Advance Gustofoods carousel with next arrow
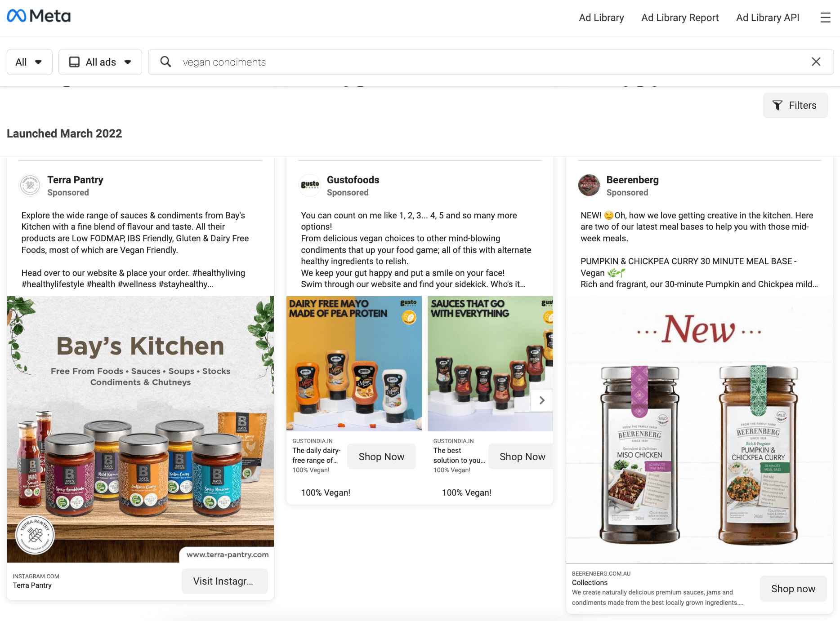Image resolution: width=840 pixels, height=621 pixels. [x=542, y=400]
